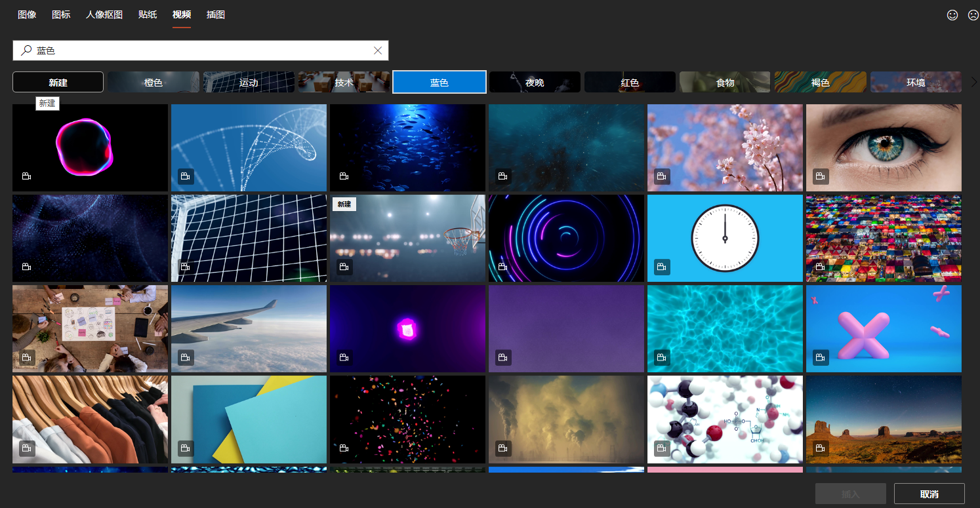Select the clock on blue video

point(725,238)
